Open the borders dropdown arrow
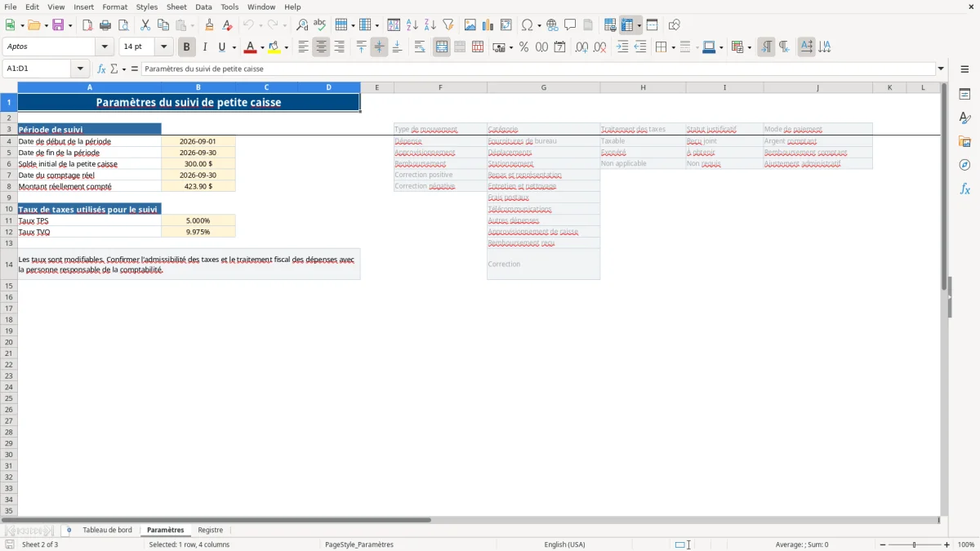Viewport: 980px width, 551px height. (672, 47)
